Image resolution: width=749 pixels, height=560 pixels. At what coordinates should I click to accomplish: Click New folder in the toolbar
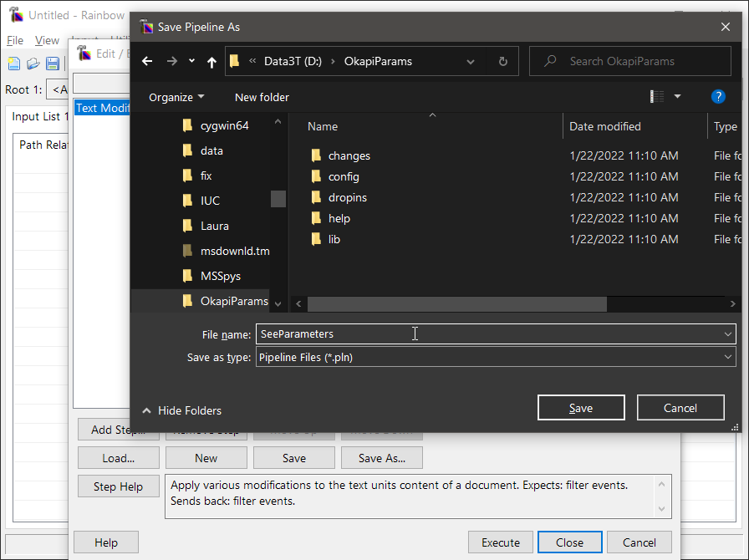262,97
